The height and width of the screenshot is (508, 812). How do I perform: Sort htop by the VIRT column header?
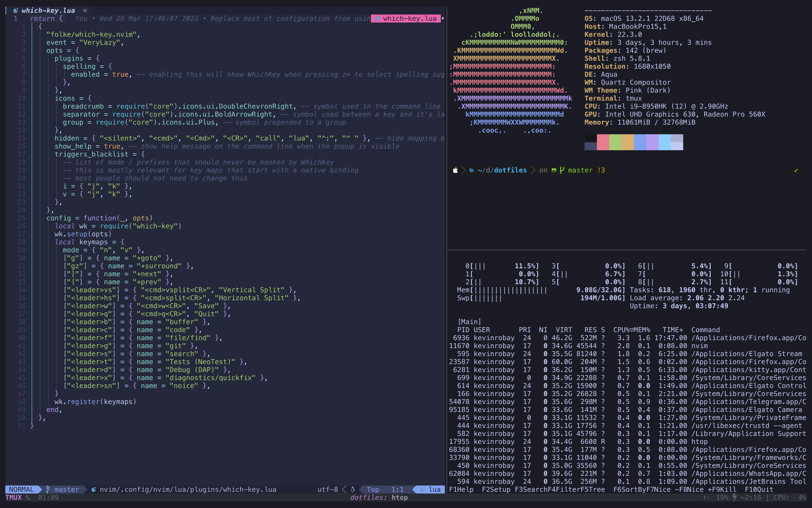pyautogui.click(x=564, y=330)
